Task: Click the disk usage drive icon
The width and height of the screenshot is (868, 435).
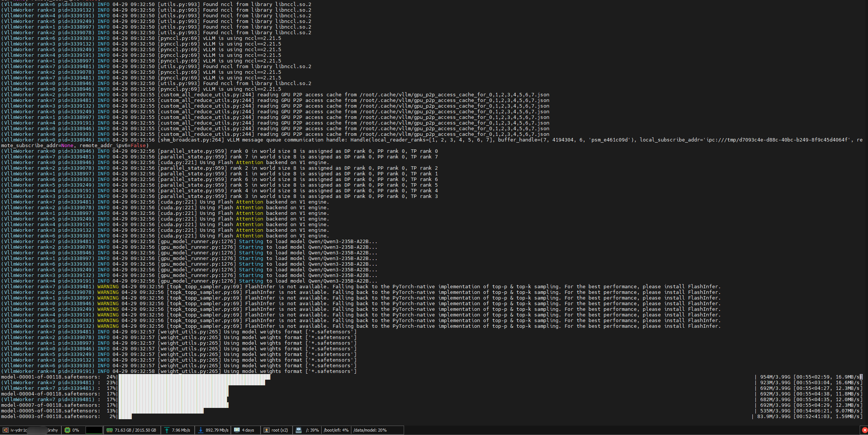Action: coord(299,430)
